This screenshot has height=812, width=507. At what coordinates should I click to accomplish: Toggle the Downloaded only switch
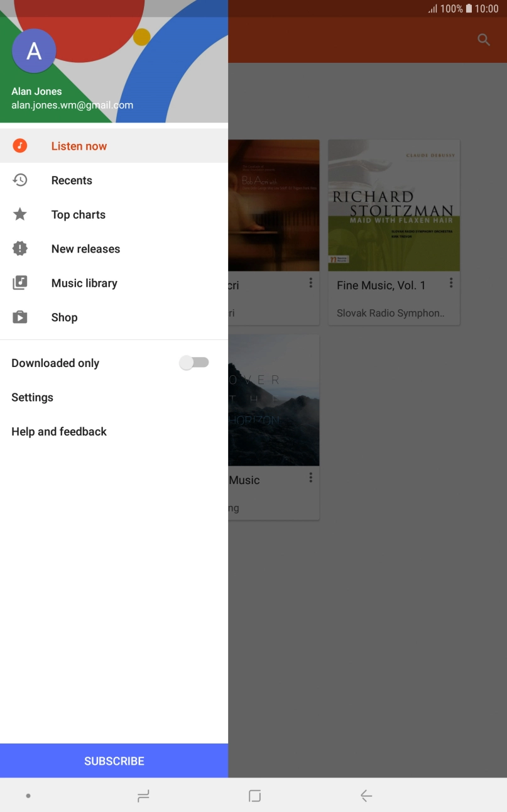tap(194, 363)
